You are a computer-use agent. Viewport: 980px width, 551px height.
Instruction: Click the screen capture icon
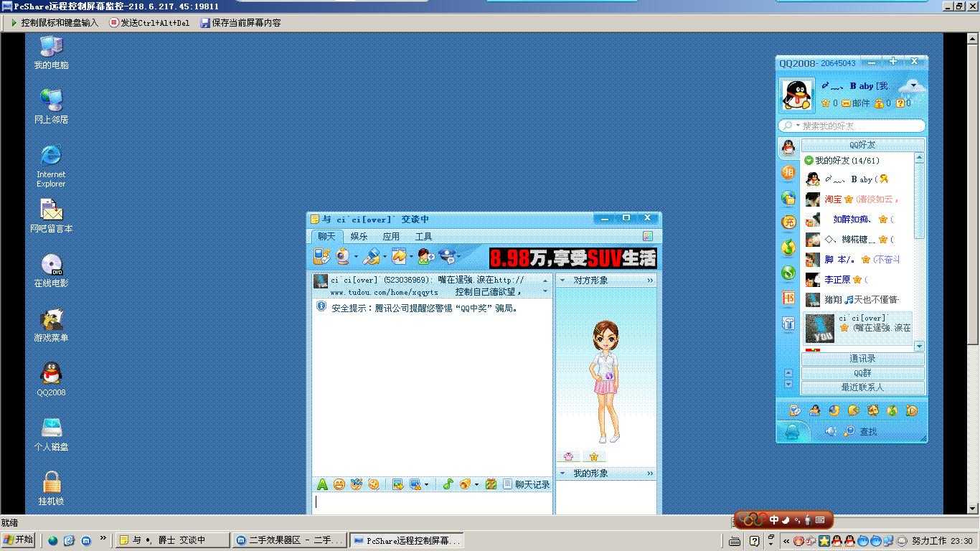point(415,485)
